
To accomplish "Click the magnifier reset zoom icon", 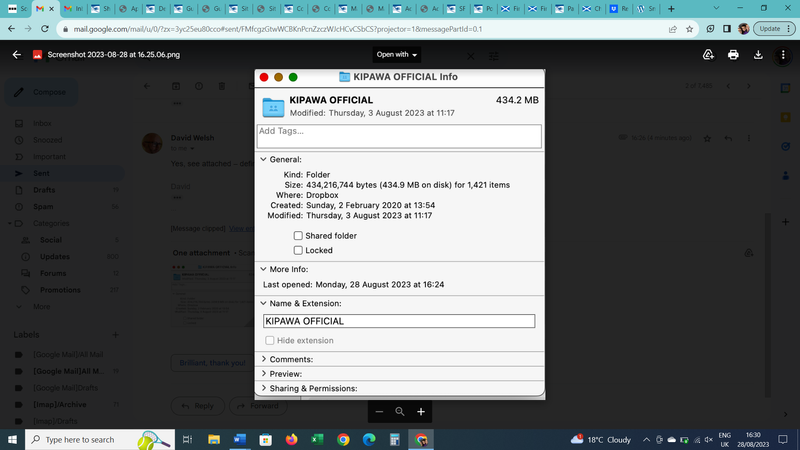I will point(400,411).
